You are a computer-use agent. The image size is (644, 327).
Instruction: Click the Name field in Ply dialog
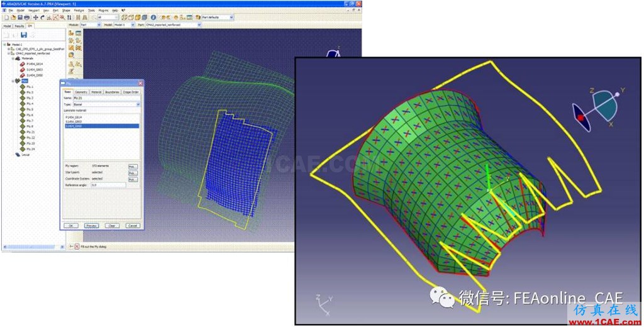[x=106, y=97]
